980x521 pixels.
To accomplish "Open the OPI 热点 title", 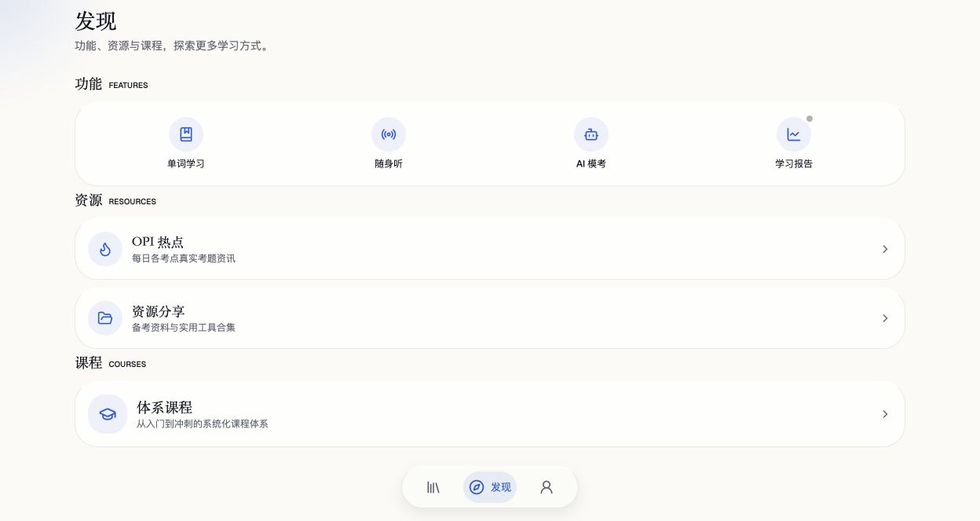I will coord(158,242).
